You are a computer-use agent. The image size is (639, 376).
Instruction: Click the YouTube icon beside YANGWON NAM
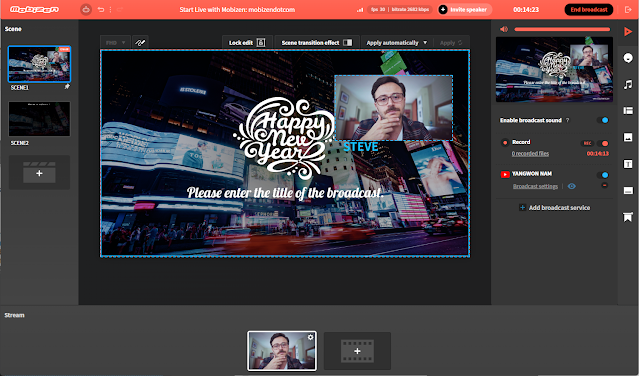click(x=505, y=174)
